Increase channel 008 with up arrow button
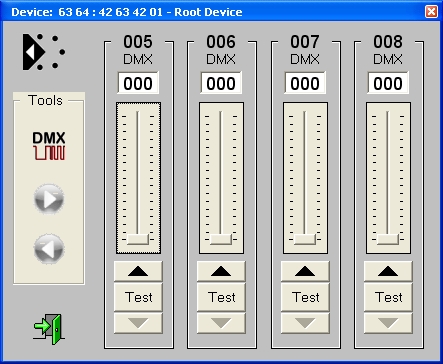This screenshot has width=443, height=364. coord(388,271)
